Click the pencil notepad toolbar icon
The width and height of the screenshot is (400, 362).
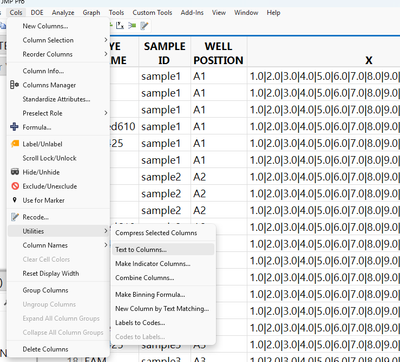[x=144, y=26]
